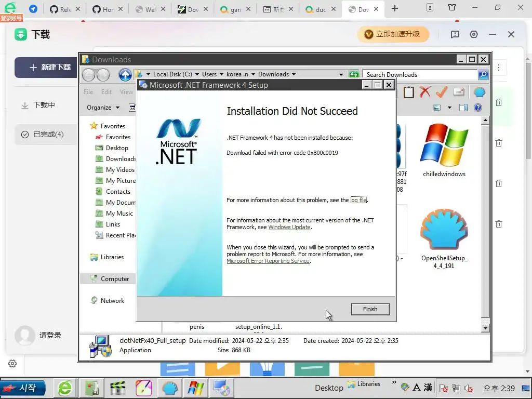Click the magnifier search button in Downloads
Image resolution: width=532 pixels, height=399 pixels.
point(483,74)
